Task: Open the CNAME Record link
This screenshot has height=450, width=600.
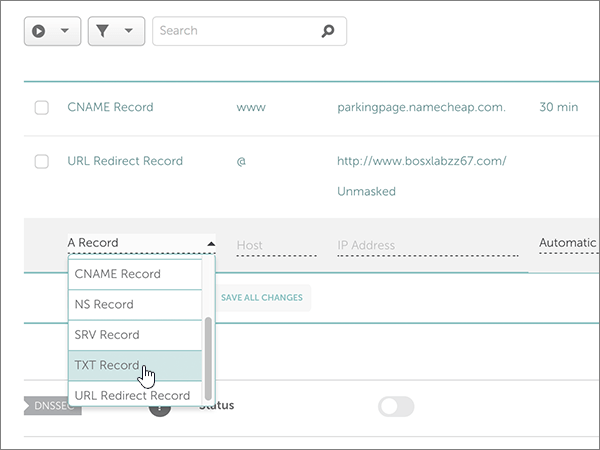Action: [x=110, y=107]
